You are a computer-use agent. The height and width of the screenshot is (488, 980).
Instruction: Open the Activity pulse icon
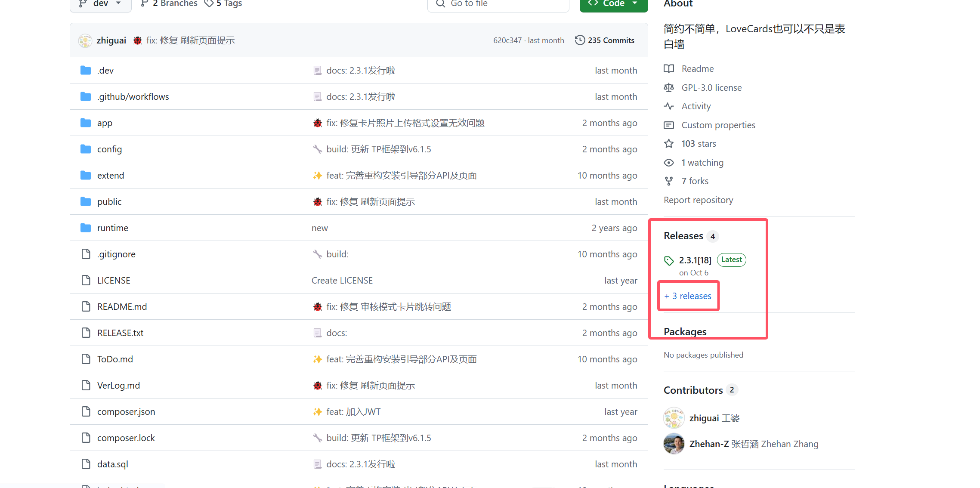pyautogui.click(x=669, y=106)
